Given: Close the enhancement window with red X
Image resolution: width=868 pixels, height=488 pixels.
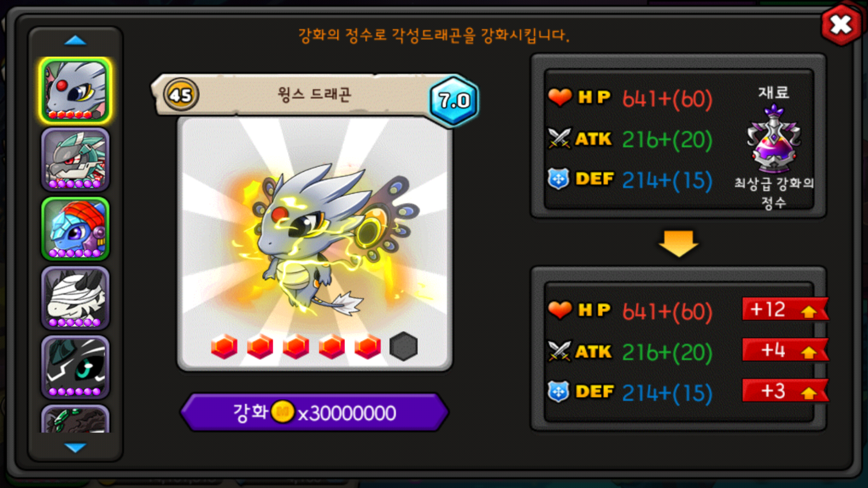Looking at the screenshot, I should click(x=841, y=25).
